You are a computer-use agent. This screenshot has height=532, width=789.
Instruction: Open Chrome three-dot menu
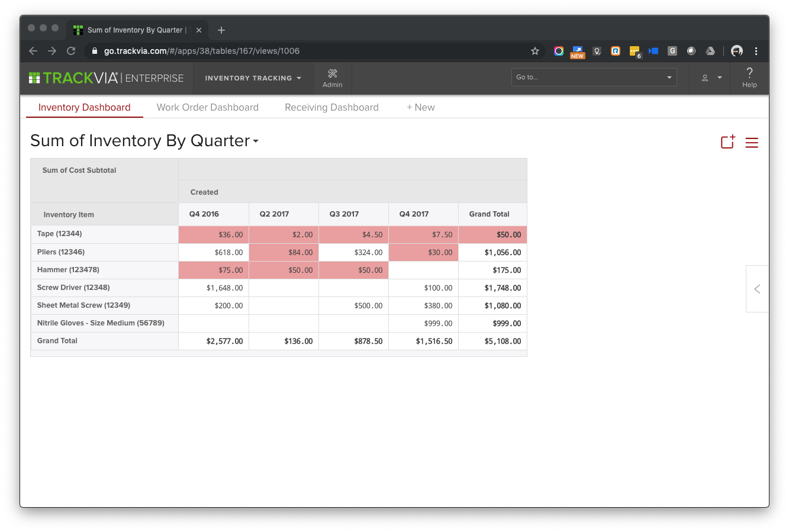point(756,51)
